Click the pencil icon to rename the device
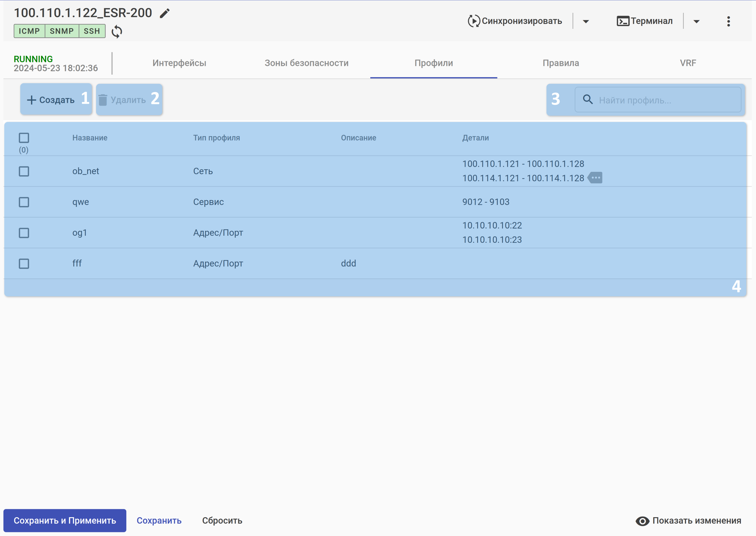The width and height of the screenshot is (756, 536). pos(164,13)
